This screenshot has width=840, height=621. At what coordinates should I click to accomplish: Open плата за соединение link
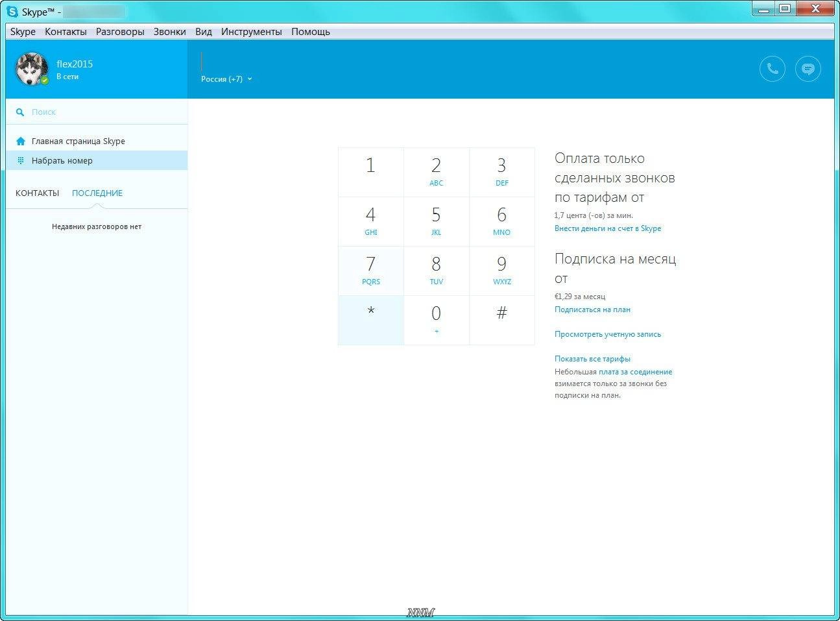[x=635, y=372]
